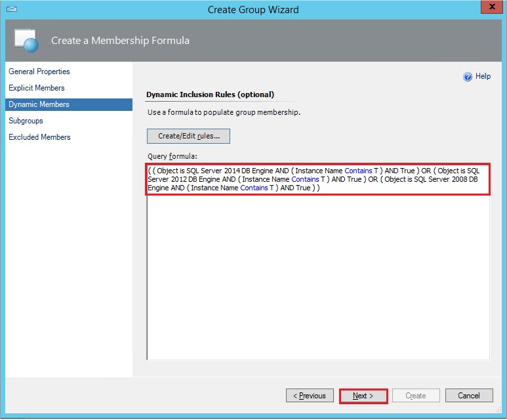This screenshot has height=420, width=507.
Task: Close the wizard with the red X button
Action: click(491, 7)
